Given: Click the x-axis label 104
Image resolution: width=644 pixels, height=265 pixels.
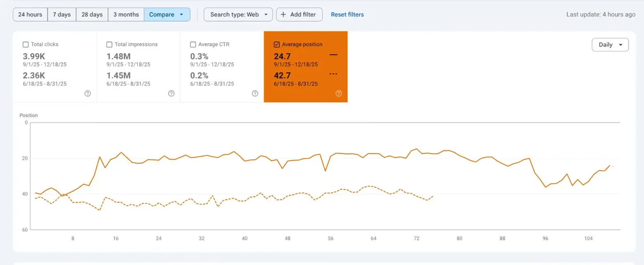Looking at the screenshot, I should pyautogui.click(x=588, y=239).
